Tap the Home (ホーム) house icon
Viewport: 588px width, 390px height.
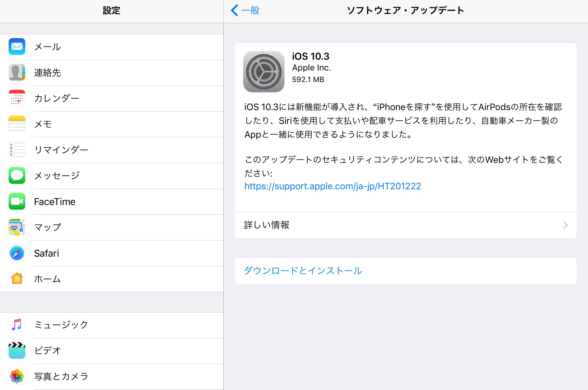click(17, 279)
